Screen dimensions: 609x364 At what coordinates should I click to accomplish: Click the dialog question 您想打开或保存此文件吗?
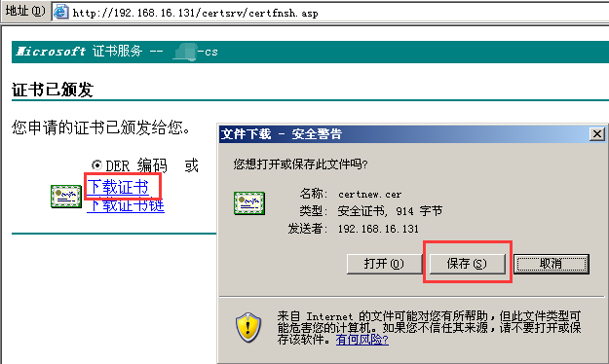coord(300,164)
